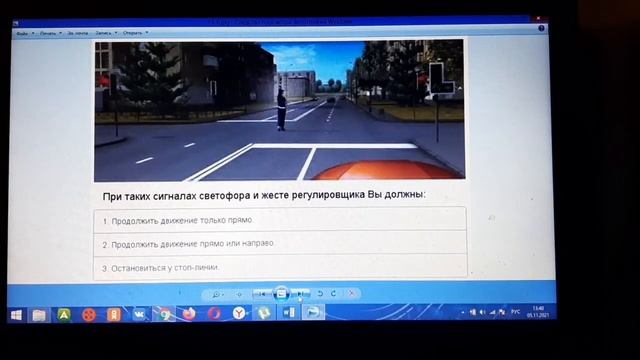Click the Photo Viewer taskbar button
The height and width of the screenshot is (360, 640).
point(313,312)
